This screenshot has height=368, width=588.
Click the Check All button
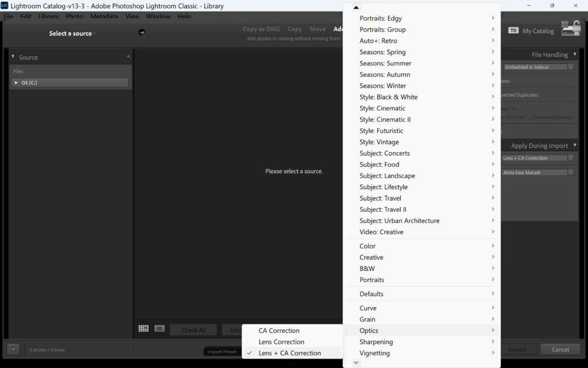coord(193,329)
